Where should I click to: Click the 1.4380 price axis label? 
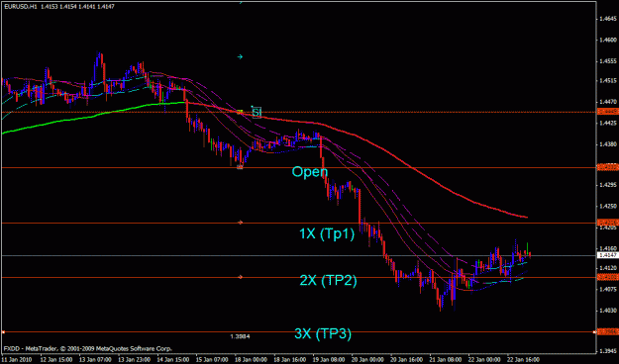tap(608, 143)
